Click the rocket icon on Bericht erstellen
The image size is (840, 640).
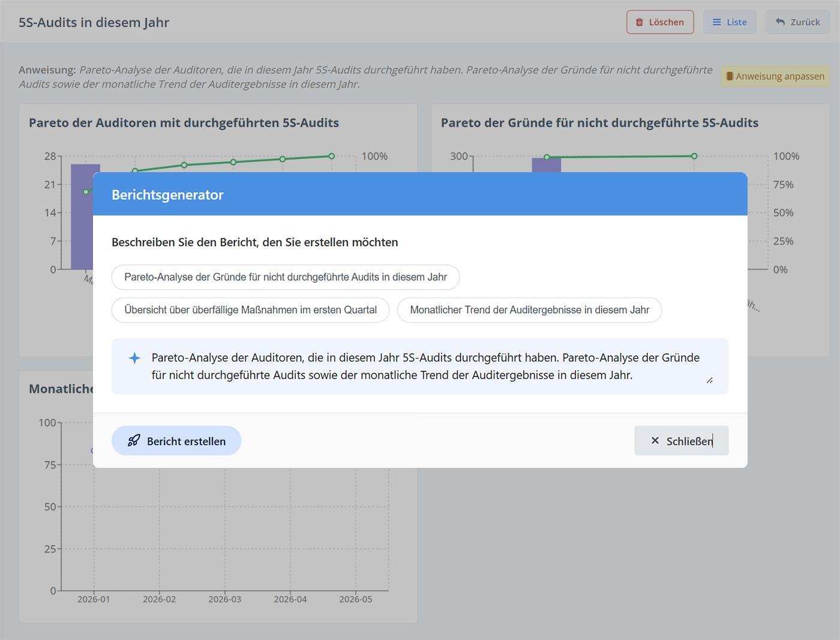(134, 441)
